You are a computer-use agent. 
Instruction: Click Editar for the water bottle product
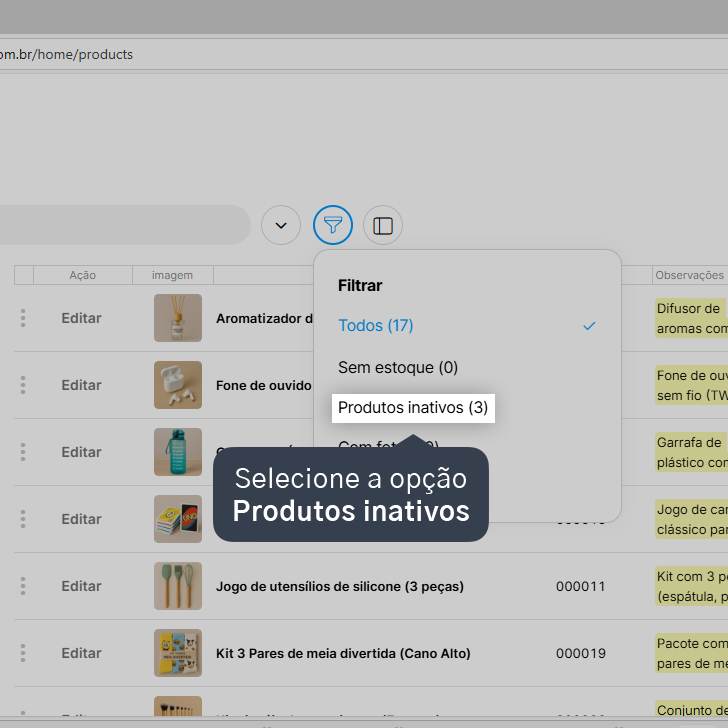click(x=82, y=452)
